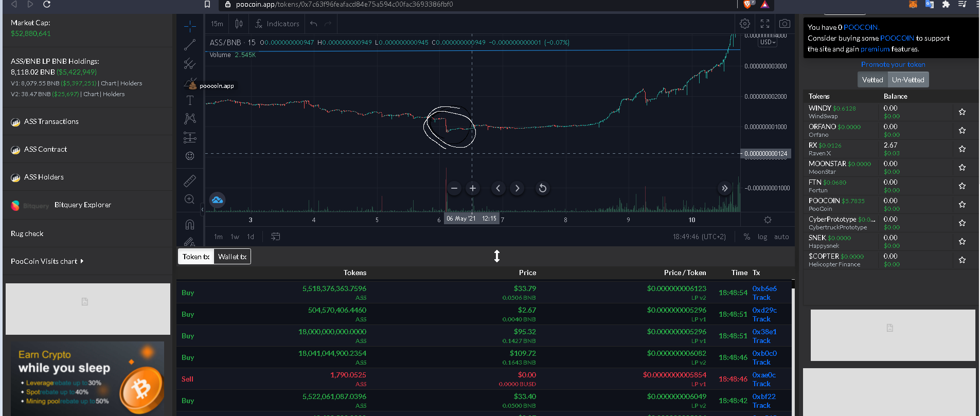Select the trend line drawing tool

[190, 45]
